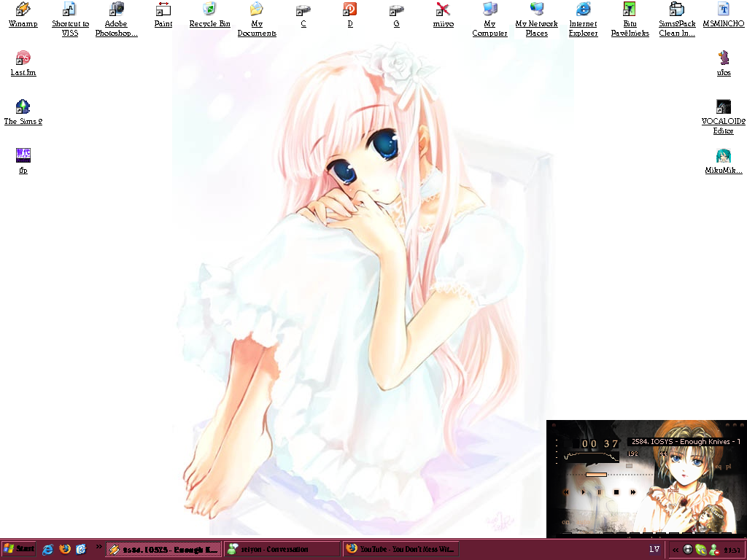Image resolution: width=747 pixels, height=560 pixels.
Task: Click the Winamp play button
Action: click(583, 492)
